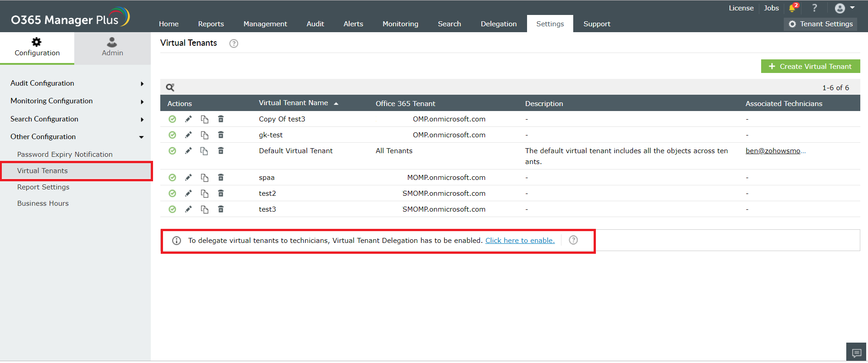Toggle enabled status for spaa tenant

[172, 178]
